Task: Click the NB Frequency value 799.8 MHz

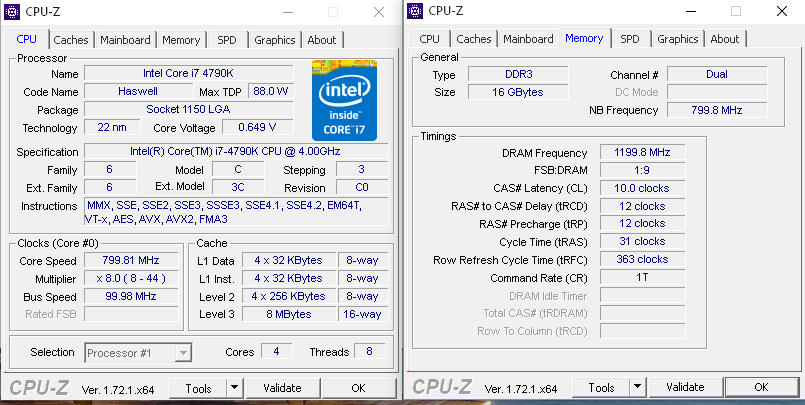Action: (x=717, y=110)
